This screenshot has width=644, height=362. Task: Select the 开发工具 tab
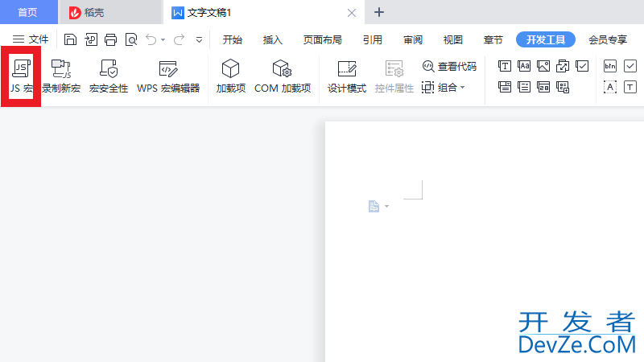[546, 39]
